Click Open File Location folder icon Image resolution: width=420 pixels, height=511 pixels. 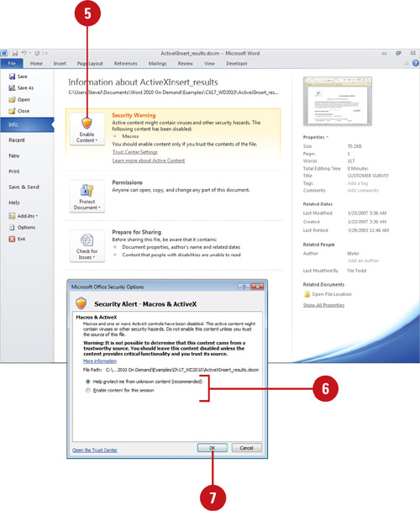307,294
